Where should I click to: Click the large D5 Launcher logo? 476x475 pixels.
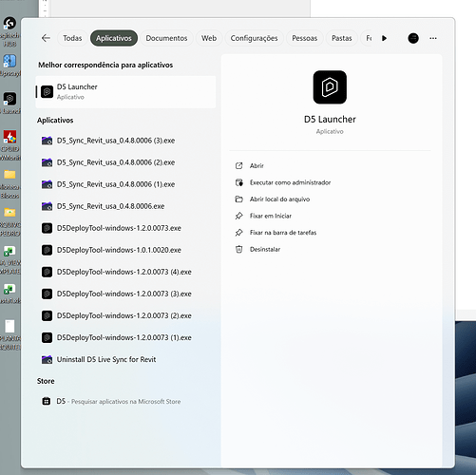[330, 87]
